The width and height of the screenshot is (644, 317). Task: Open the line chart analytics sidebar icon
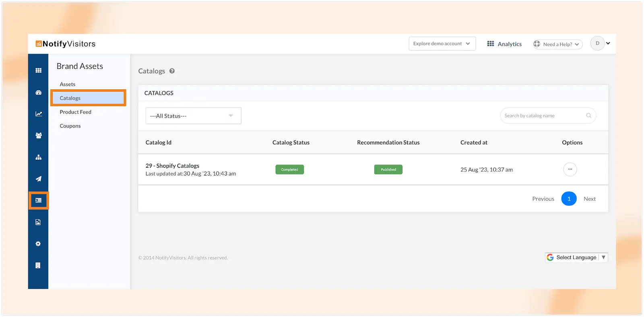[x=38, y=114]
